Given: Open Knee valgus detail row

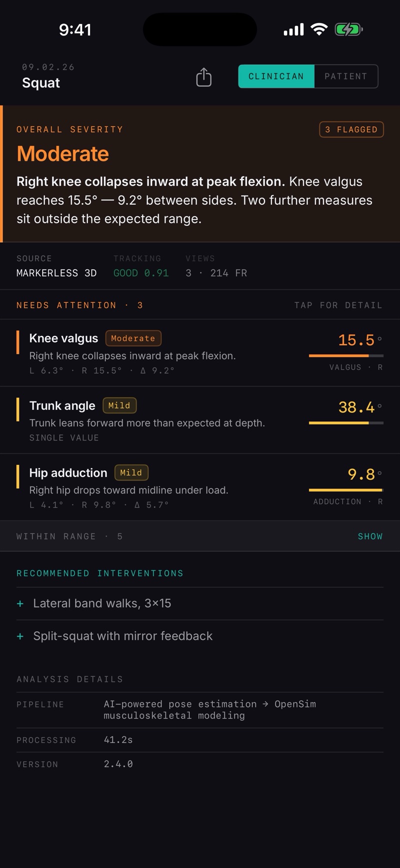Looking at the screenshot, I should pyautogui.click(x=200, y=353).
